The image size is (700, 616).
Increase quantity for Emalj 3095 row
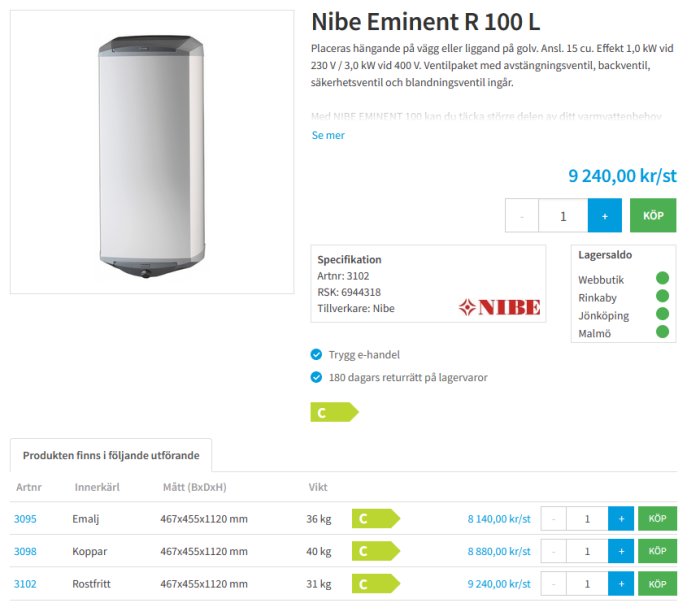coord(621,519)
